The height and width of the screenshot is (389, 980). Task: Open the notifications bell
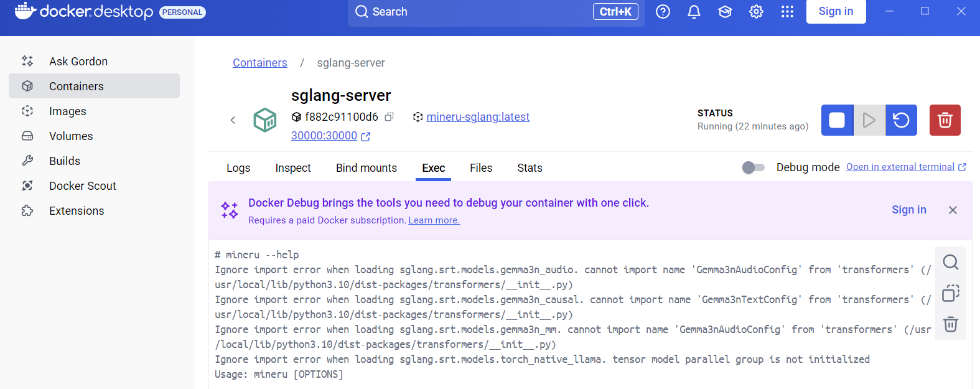pyautogui.click(x=694, y=12)
